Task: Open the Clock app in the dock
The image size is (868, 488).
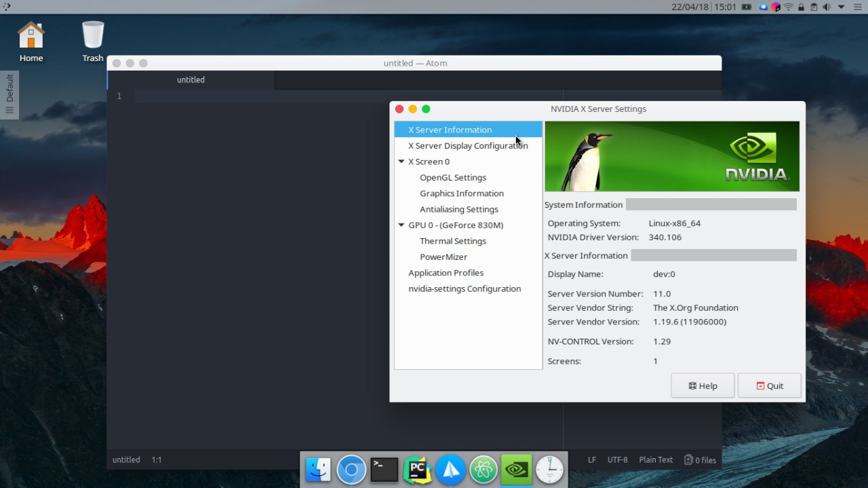Action: (x=549, y=470)
